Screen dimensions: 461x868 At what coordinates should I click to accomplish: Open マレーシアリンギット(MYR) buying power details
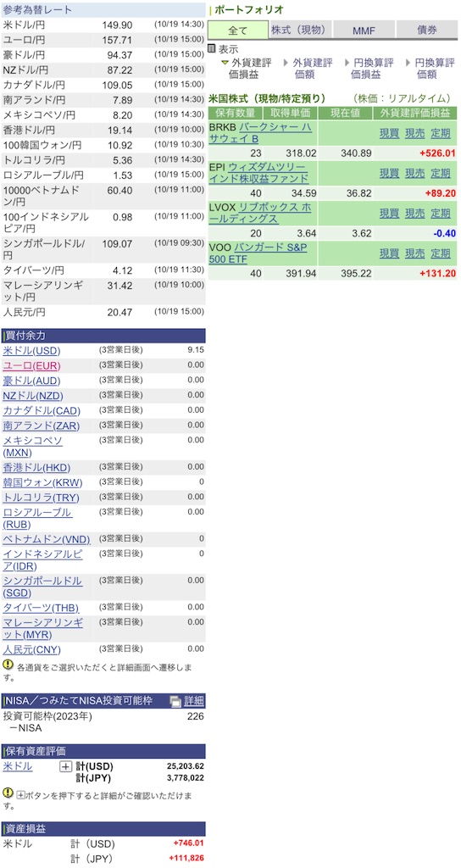coord(43,628)
